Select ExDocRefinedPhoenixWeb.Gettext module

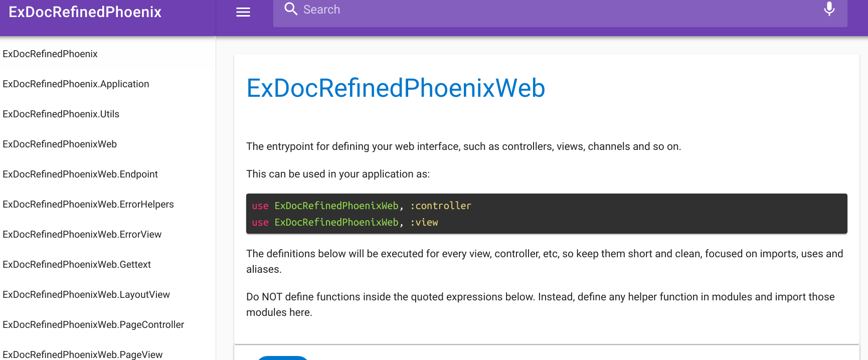77,264
